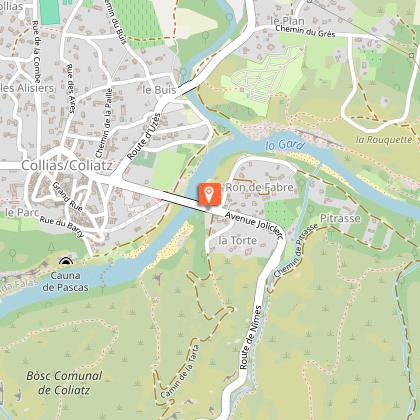This screenshot has height=420, width=420.
Task: Click the Camin de la Tarta label
Action: tap(180, 371)
